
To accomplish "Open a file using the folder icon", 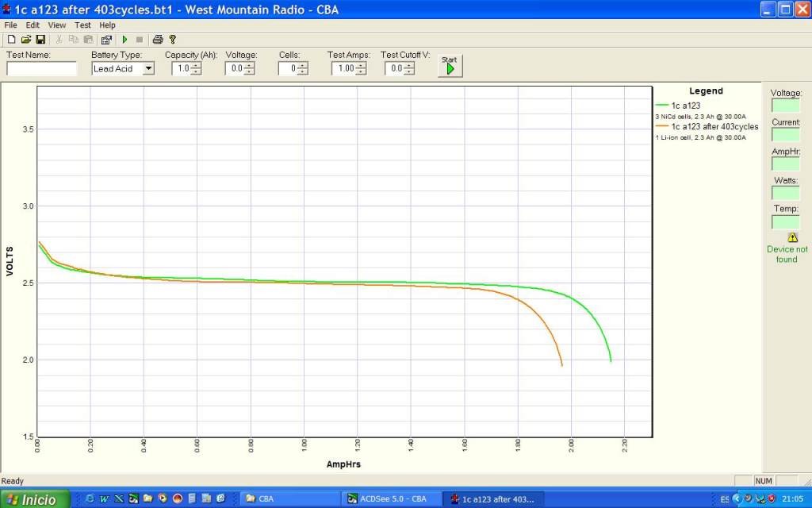I will 26,39.
